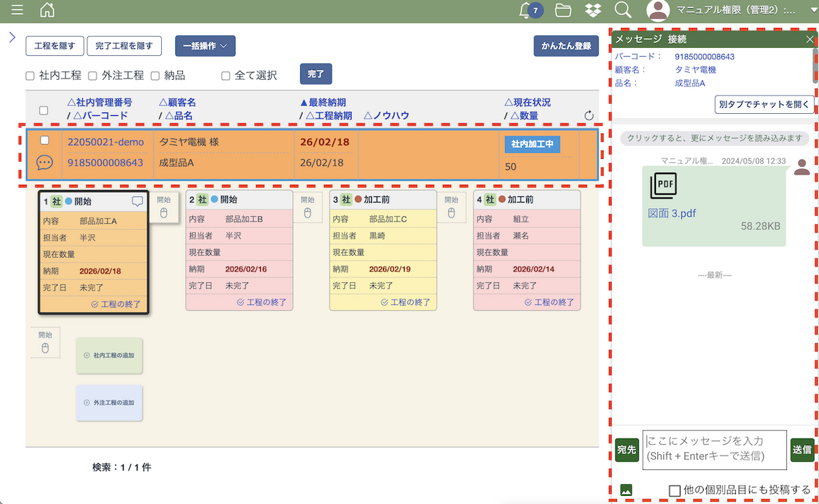Sort by △社内管理番号 column header

pyautogui.click(x=100, y=102)
